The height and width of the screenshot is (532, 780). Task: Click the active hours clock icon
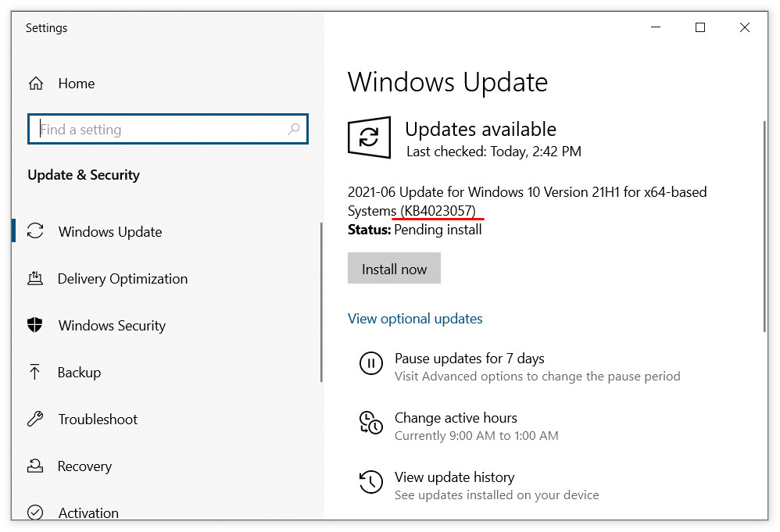(370, 423)
